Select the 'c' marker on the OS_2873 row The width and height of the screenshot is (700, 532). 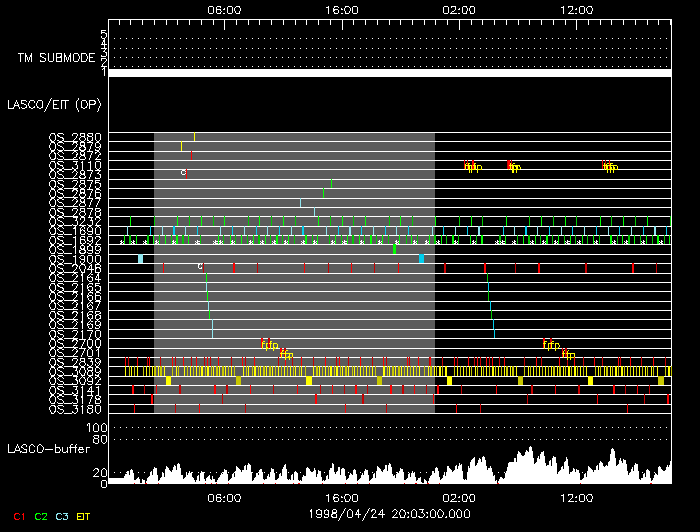pyautogui.click(x=183, y=172)
